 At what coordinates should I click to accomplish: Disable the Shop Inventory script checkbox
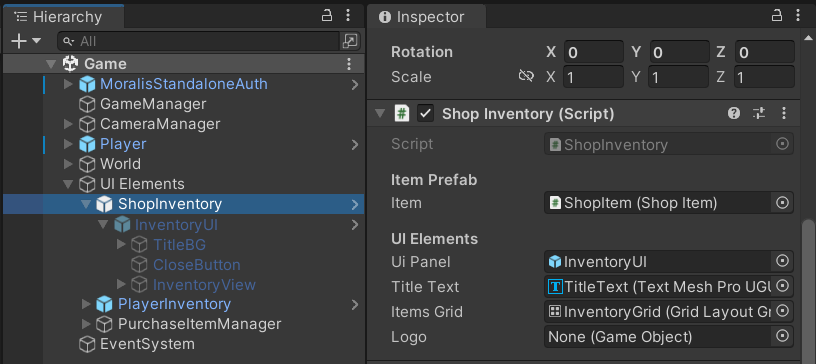(x=426, y=114)
